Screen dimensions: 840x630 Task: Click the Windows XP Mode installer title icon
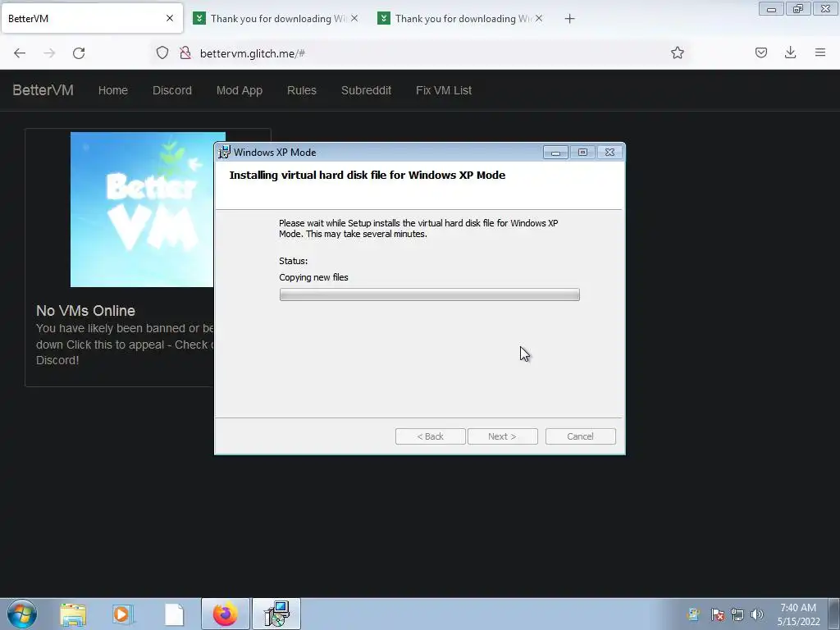pos(224,152)
